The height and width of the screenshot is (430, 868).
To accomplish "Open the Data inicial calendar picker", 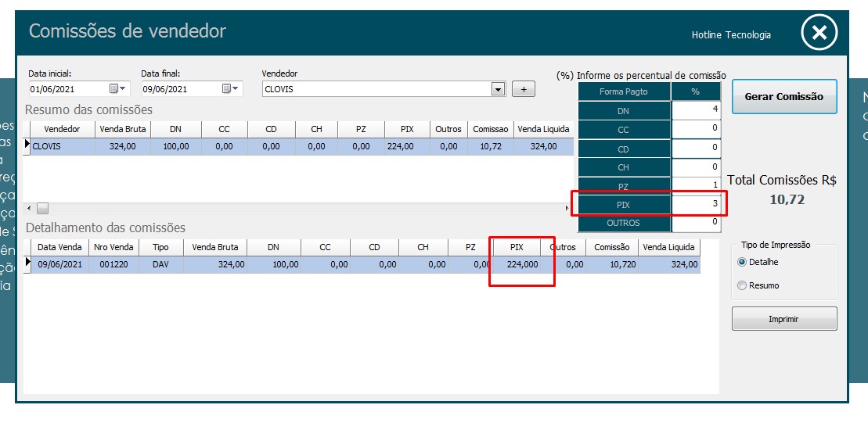I will [117, 89].
